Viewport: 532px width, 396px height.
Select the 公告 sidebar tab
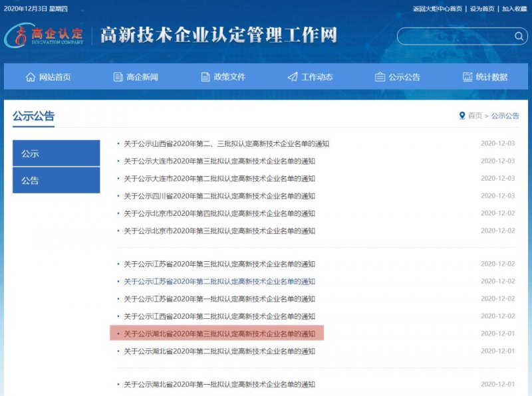click(57, 180)
